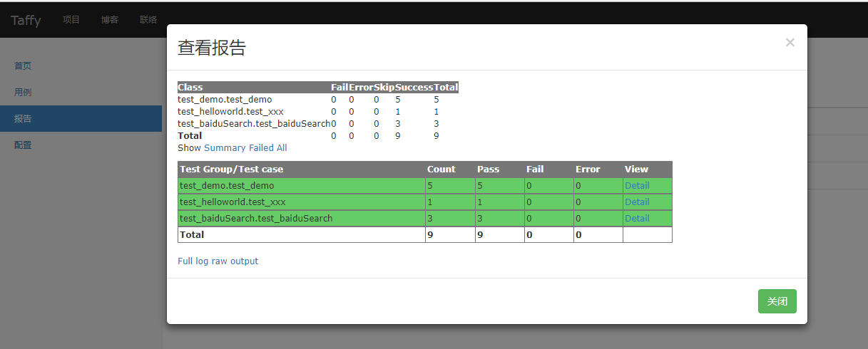The height and width of the screenshot is (349, 868).
Task: Open Detail for test_helloworld.test_xxx row
Action: pyautogui.click(x=637, y=202)
